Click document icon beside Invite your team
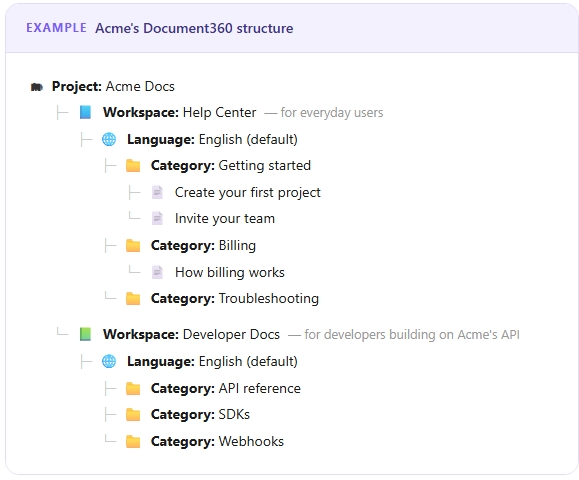 [157, 219]
